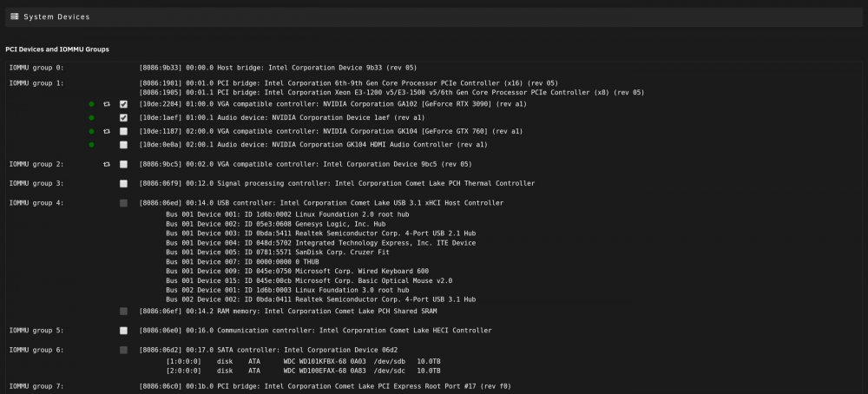Click the System Devices title
Screen dimensions: 868x394
(56, 17)
